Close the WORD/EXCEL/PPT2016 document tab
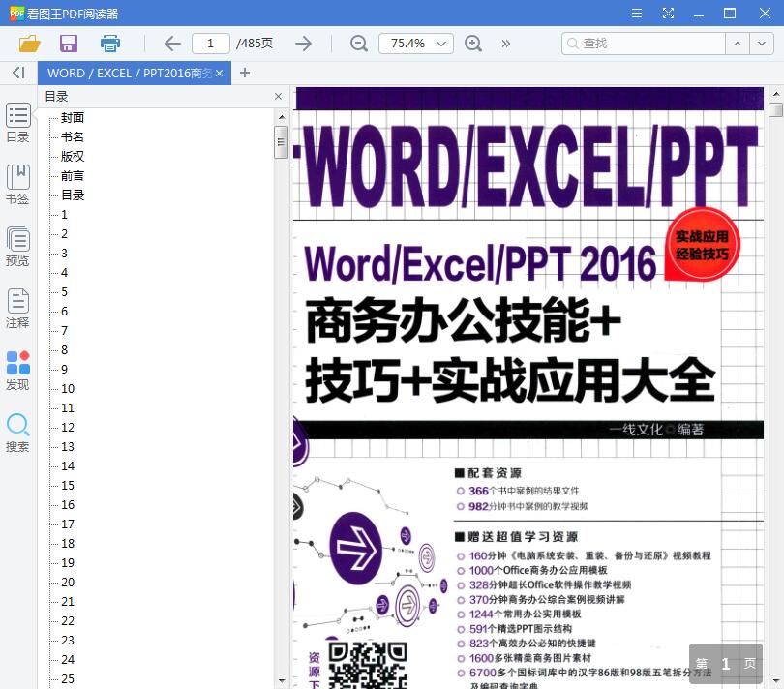Viewport: 784px width, 689px height. 219,73
